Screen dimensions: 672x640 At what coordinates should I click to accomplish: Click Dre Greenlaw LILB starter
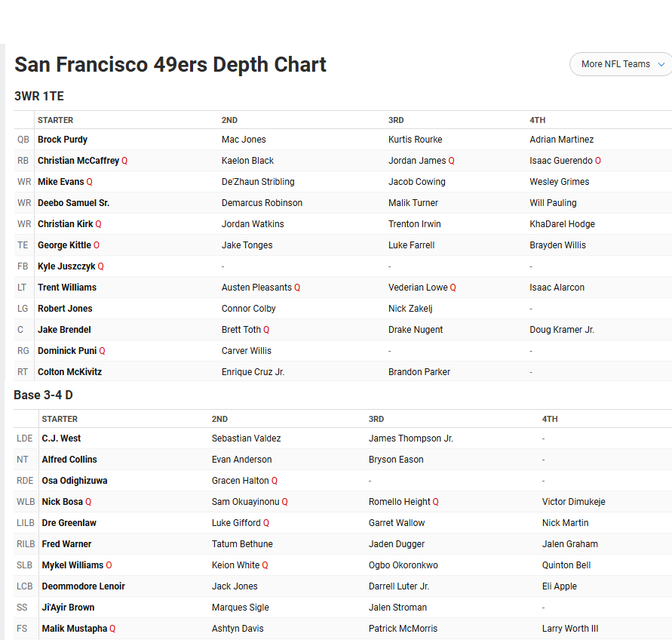click(69, 523)
